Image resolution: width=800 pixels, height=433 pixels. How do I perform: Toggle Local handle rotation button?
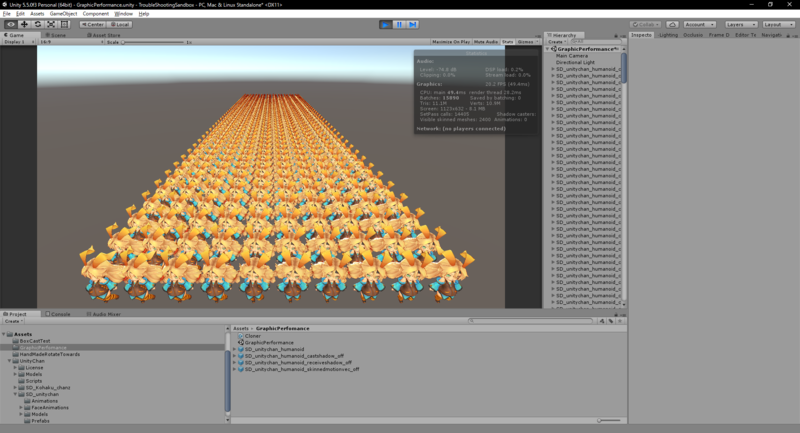tap(120, 24)
